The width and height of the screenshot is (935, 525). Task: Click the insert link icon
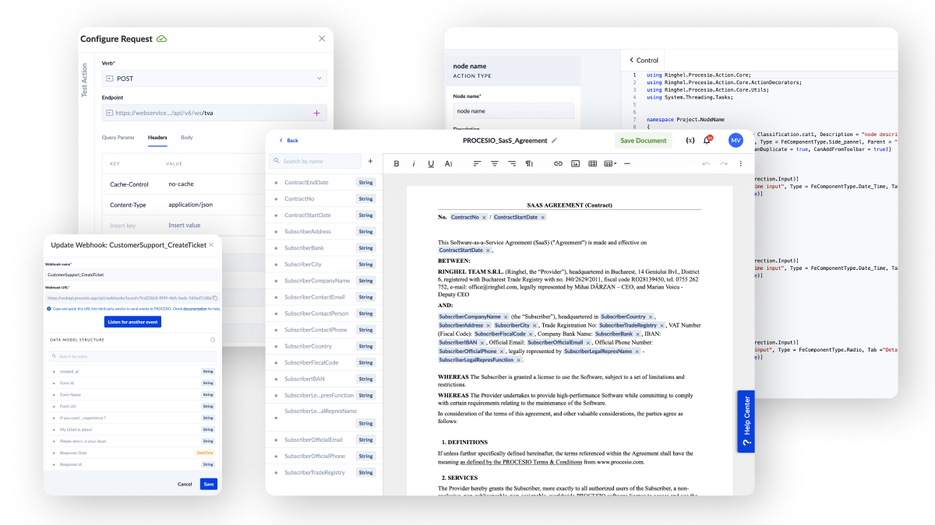point(558,164)
